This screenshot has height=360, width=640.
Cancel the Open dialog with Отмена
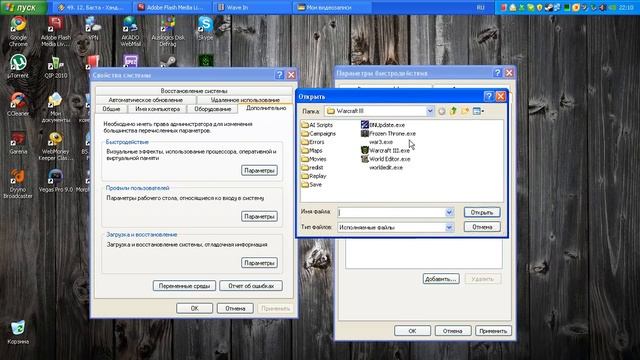coord(482,227)
